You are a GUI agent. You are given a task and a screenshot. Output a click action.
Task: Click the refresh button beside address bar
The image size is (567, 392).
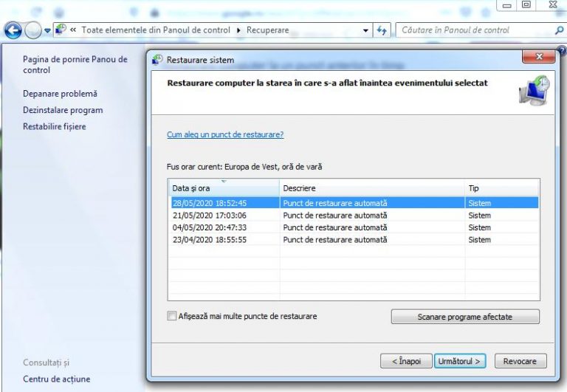click(x=382, y=30)
